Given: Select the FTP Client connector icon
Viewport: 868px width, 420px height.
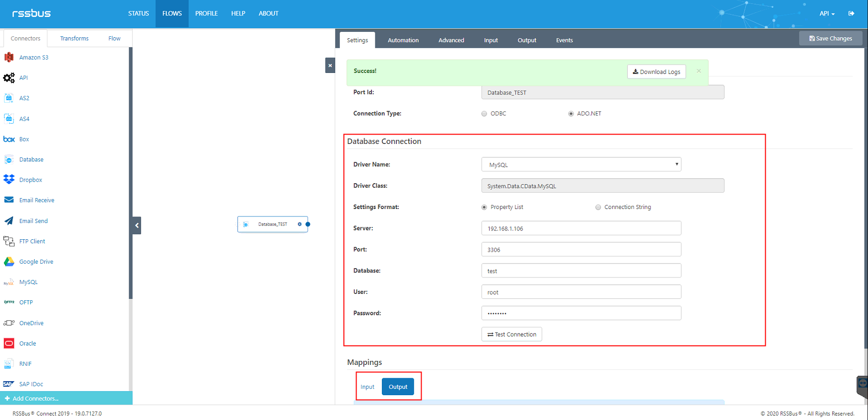Looking at the screenshot, I should click(9, 241).
